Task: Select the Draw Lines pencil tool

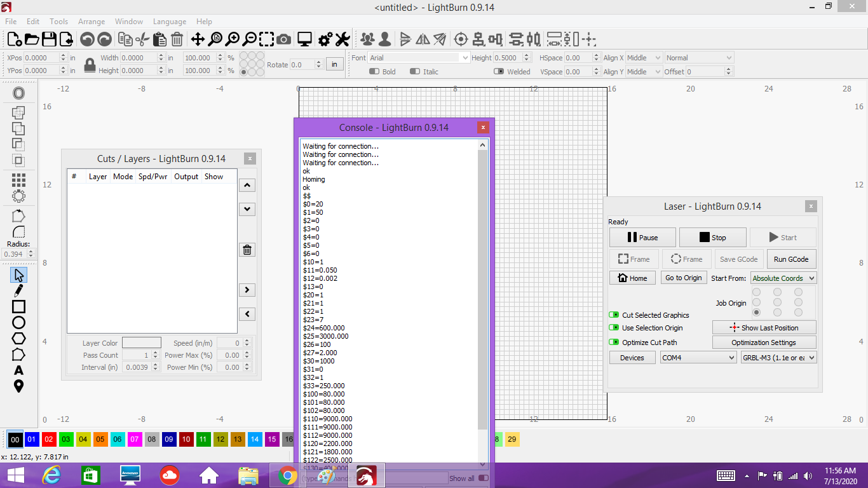Action: [18, 291]
